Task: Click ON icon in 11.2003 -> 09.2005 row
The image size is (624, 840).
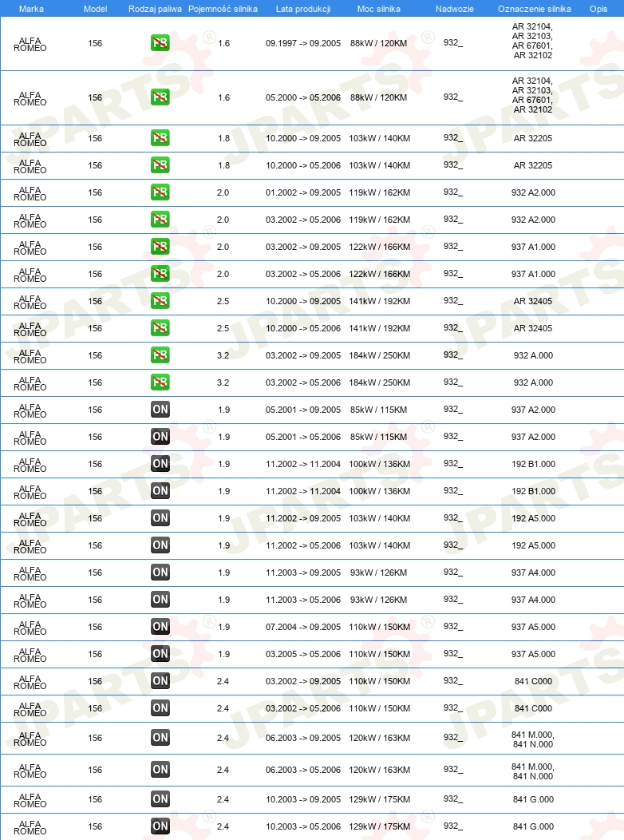Action: tap(160, 573)
